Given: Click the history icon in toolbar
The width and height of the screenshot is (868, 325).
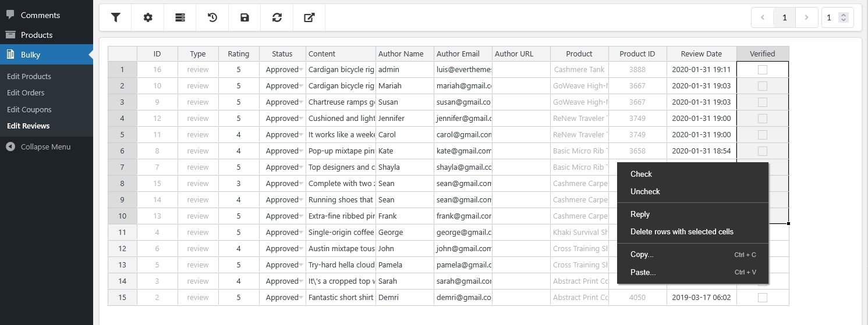Looking at the screenshot, I should (x=212, y=17).
